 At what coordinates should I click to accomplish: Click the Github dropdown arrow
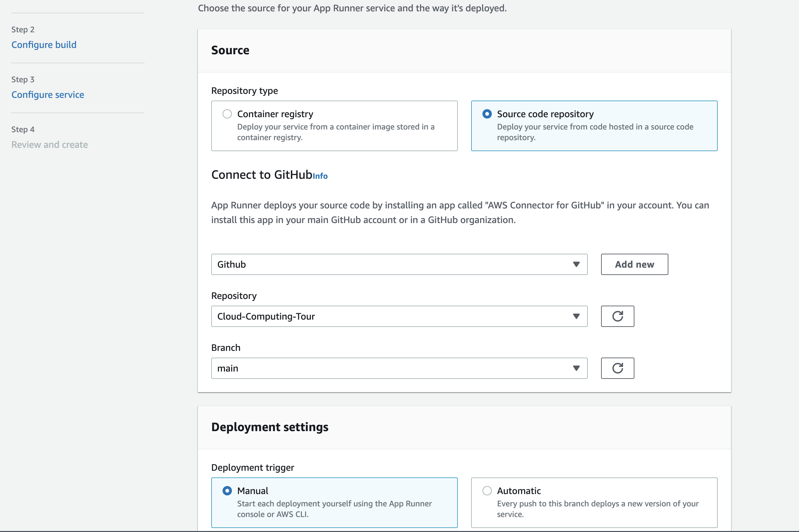(576, 264)
